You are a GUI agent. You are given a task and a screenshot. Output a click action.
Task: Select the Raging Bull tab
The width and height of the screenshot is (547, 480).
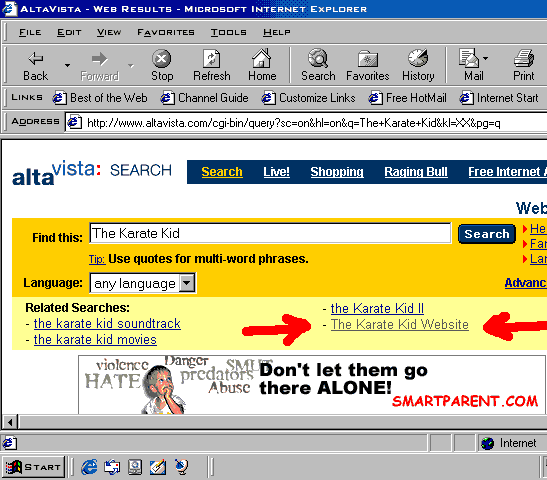point(416,172)
